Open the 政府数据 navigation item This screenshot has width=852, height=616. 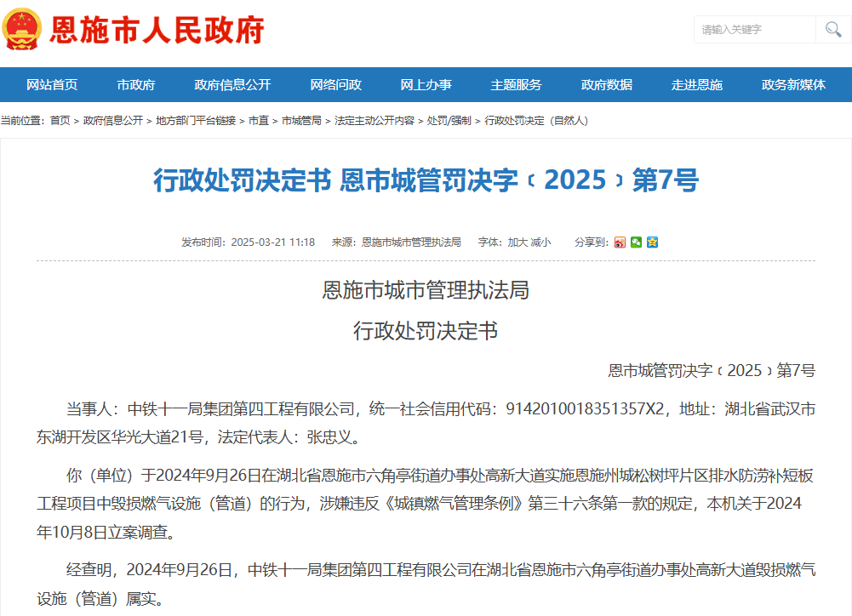point(607,85)
